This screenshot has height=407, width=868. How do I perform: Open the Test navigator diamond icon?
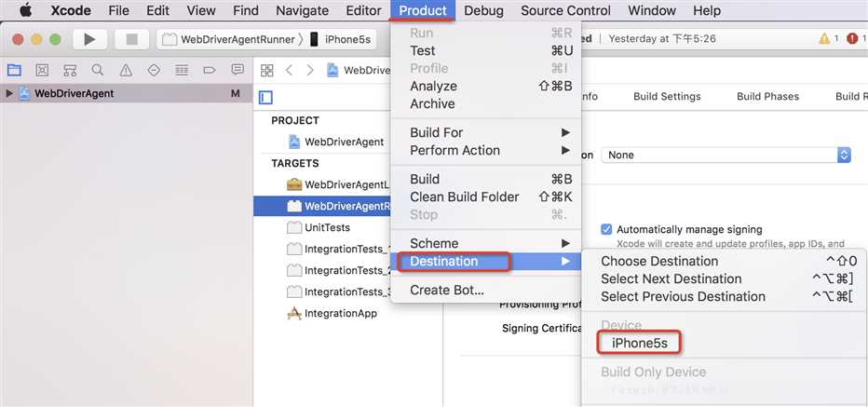click(154, 71)
